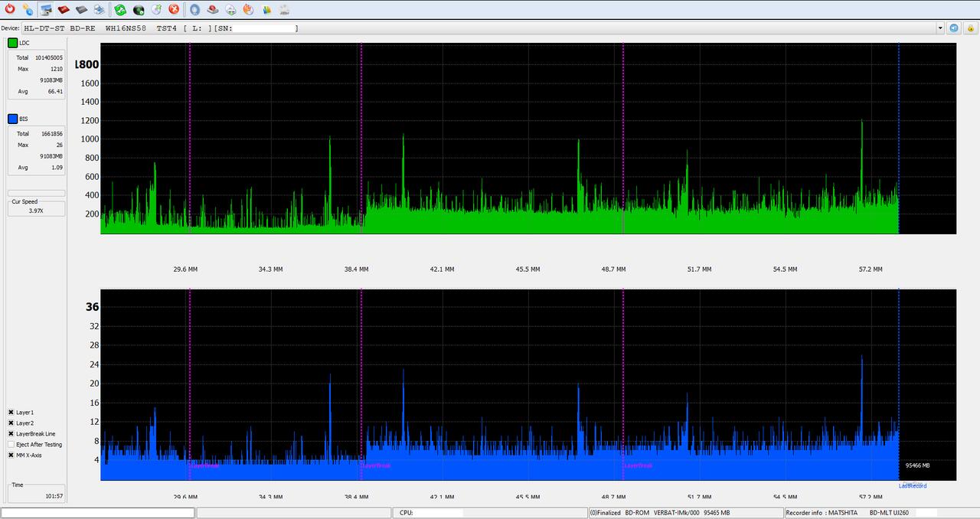Click the dark gray drive toolbar icon
The image size is (980, 519).
click(81, 9)
